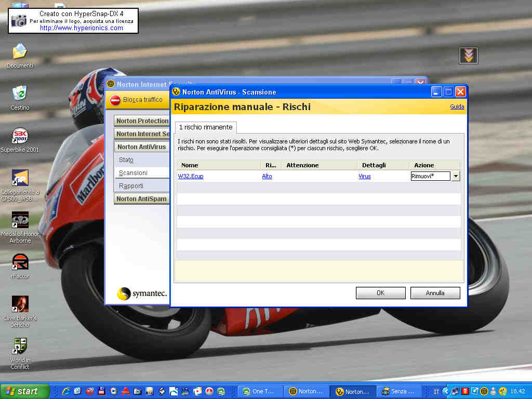Click the Virus details link

[364, 176]
